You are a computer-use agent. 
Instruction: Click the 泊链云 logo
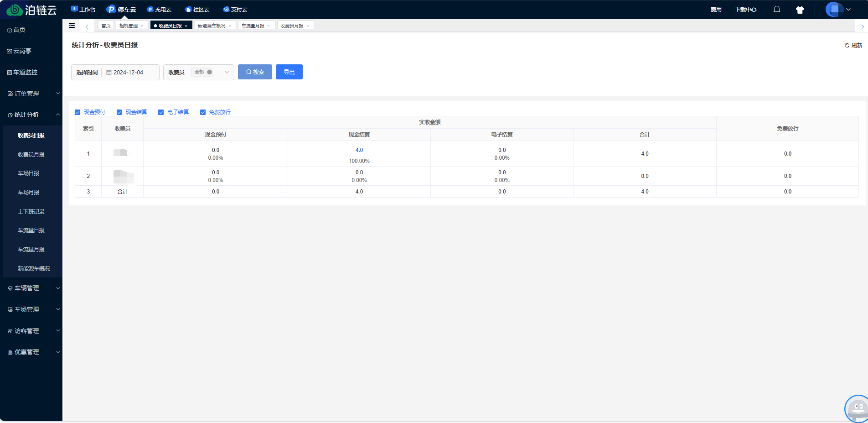[31, 10]
